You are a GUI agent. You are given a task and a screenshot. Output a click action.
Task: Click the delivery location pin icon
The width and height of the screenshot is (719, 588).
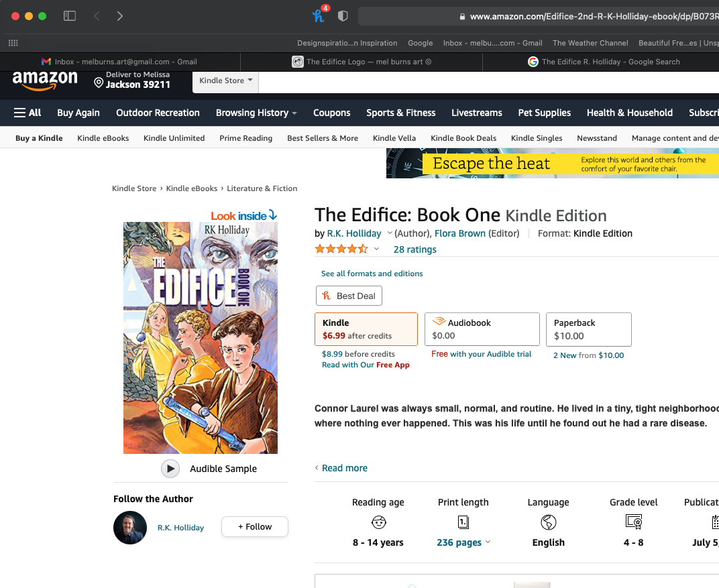(x=99, y=83)
